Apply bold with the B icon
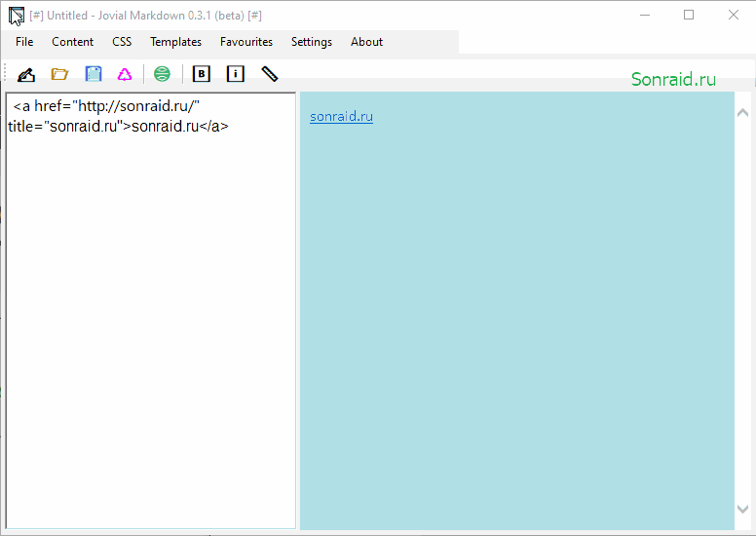The image size is (756, 536). coord(202,74)
